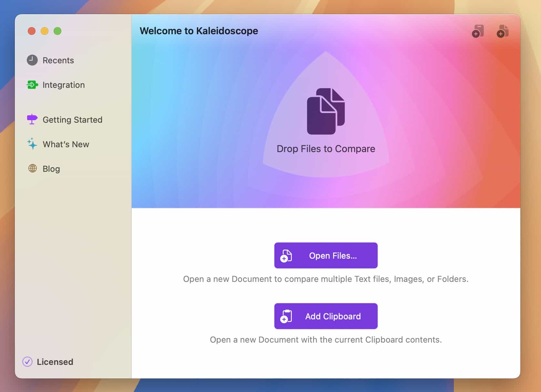Image resolution: width=541 pixels, height=392 pixels.
Task: Select the clock icon beside Recents
Action: 32,60
